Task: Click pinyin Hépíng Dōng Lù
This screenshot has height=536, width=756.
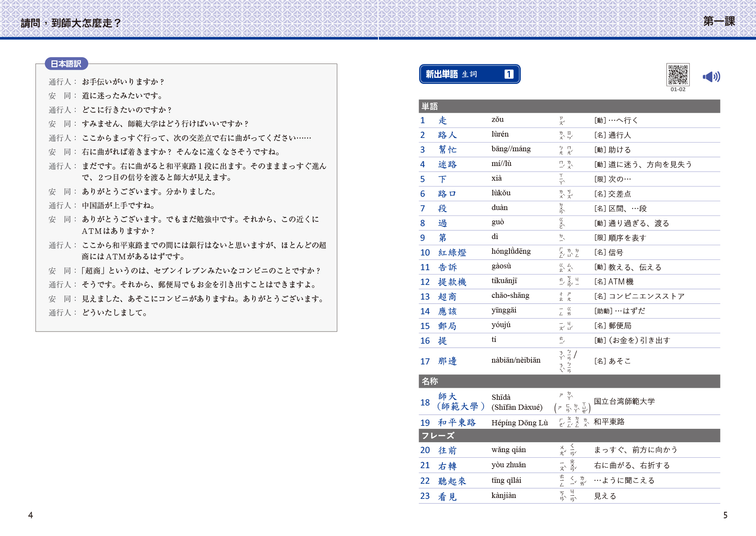Action: tap(519, 423)
